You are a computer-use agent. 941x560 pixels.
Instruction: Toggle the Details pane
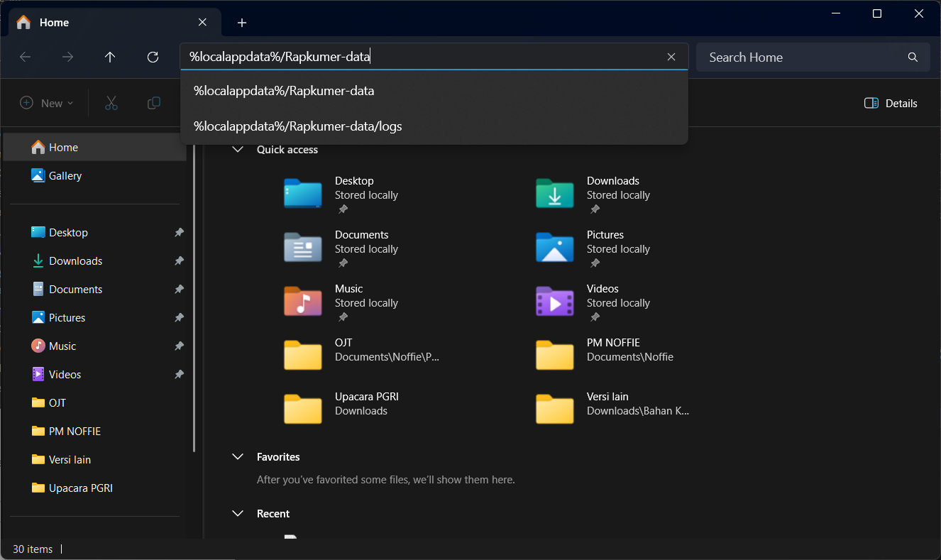click(891, 104)
